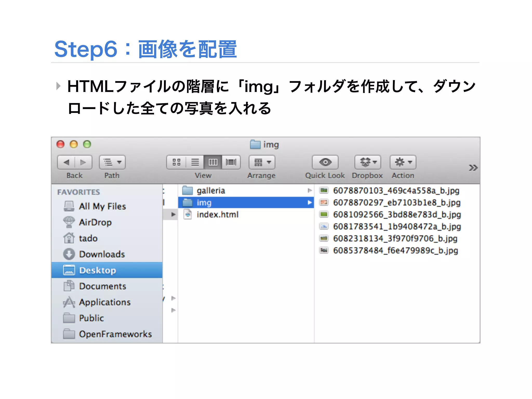Click the Forward navigation arrow
Screen dimensions: 532x399
click(x=83, y=162)
